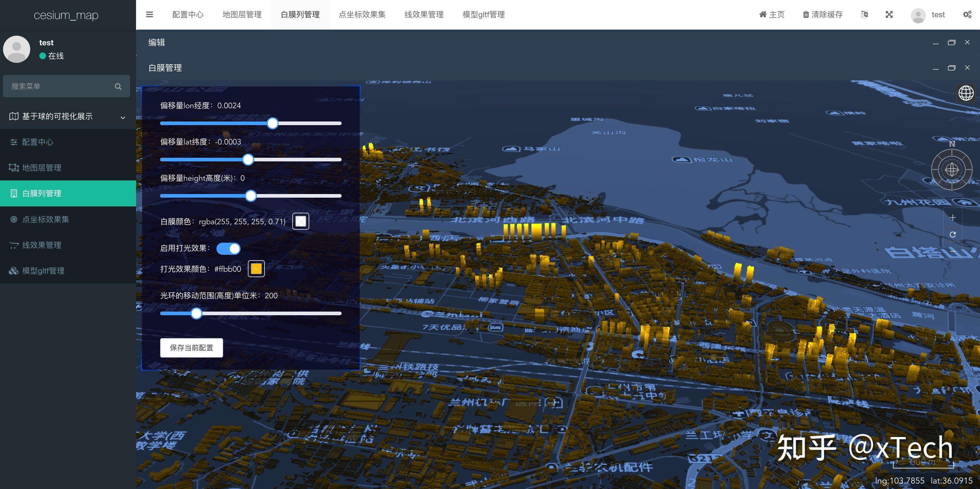Click the 偏移量lon经度 slider handle
The image size is (980, 489).
tap(272, 123)
